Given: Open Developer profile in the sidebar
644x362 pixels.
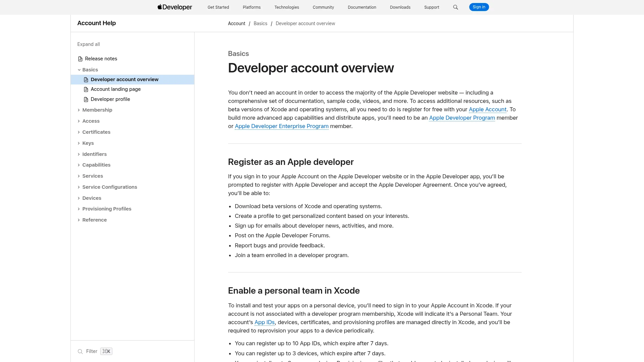Looking at the screenshot, I should coord(110,99).
